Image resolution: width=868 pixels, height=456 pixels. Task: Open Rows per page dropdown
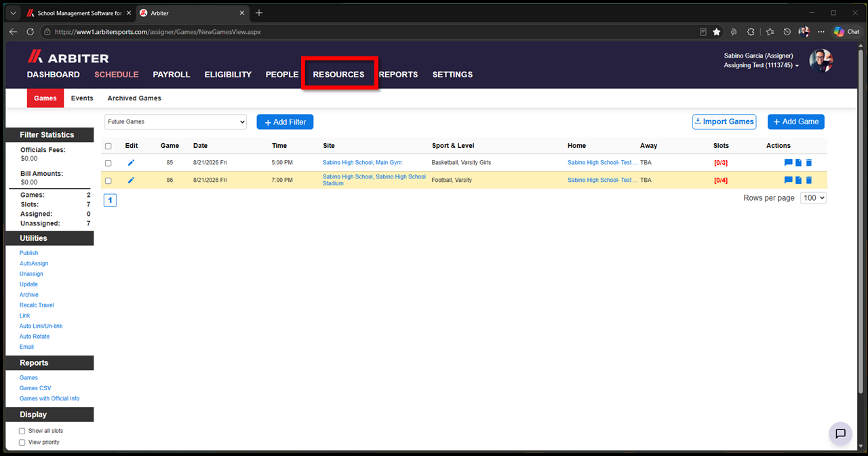pyautogui.click(x=813, y=197)
